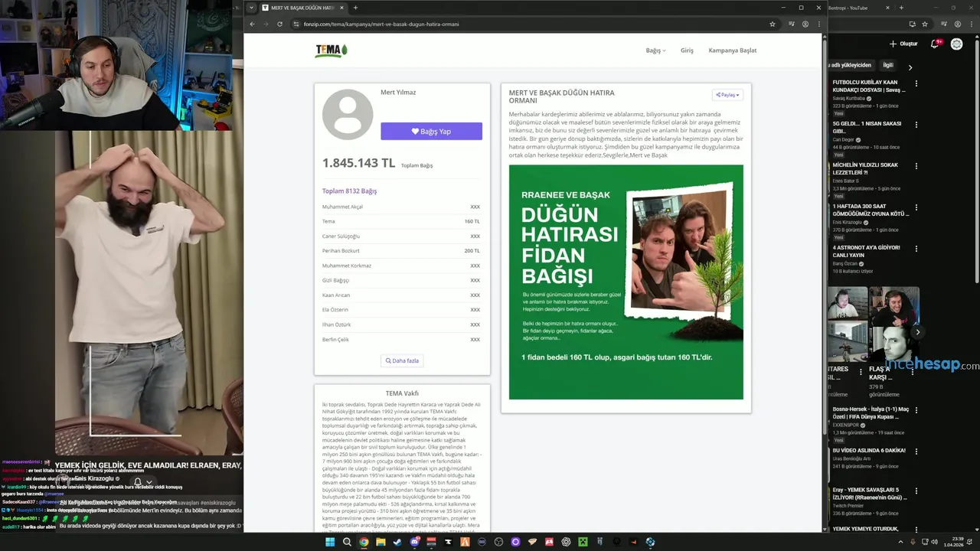Viewport: 980px width, 551px height.
Task: Open the Bosna-Hersek - İtalya match summary video
Action: pos(871,412)
